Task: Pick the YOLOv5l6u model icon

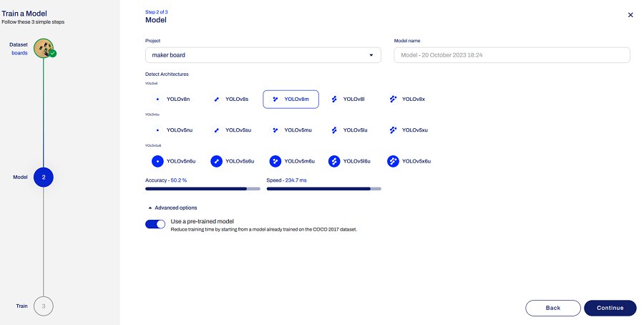Action: click(334, 162)
